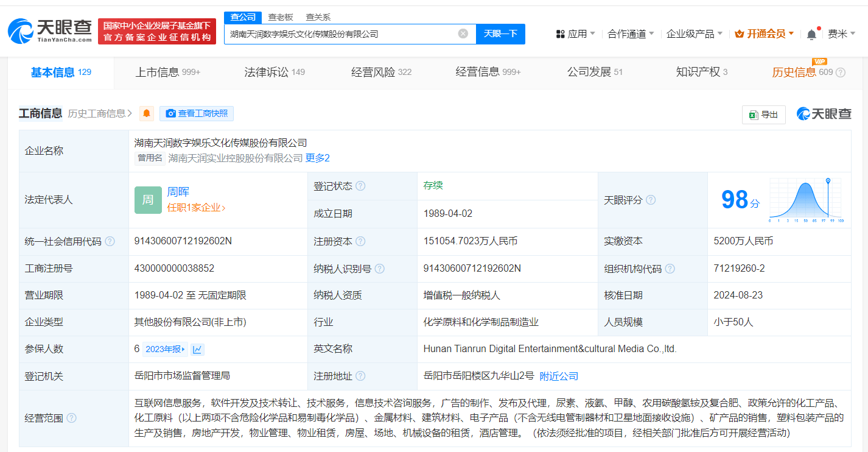Image resolution: width=868 pixels, height=452 pixels.
Task: Expand the 应用 dropdown menu
Action: (x=576, y=34)
